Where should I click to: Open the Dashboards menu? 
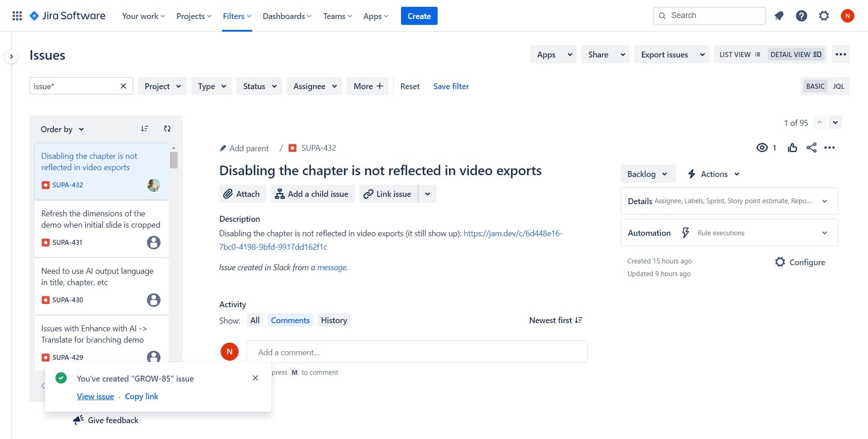287,16
